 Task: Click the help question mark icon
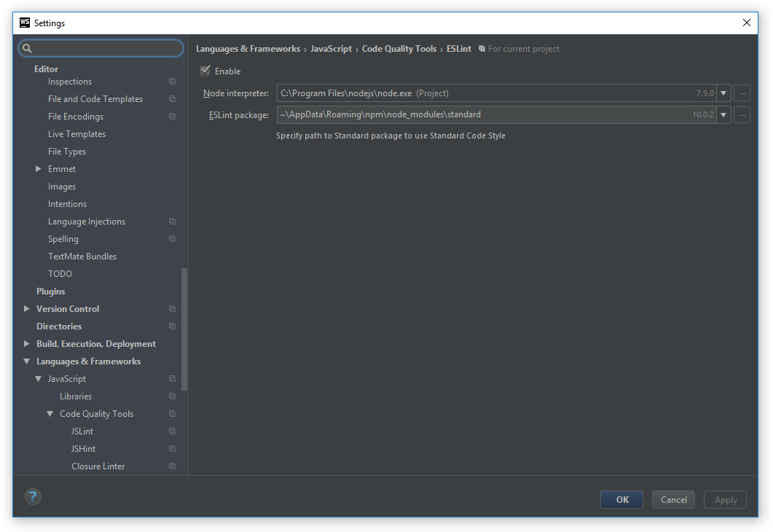[x=33, y=496]
